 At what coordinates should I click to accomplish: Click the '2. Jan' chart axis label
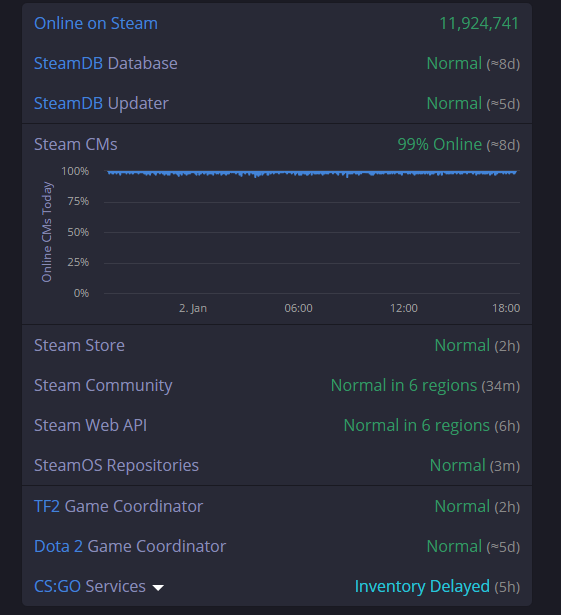point(193,308)
